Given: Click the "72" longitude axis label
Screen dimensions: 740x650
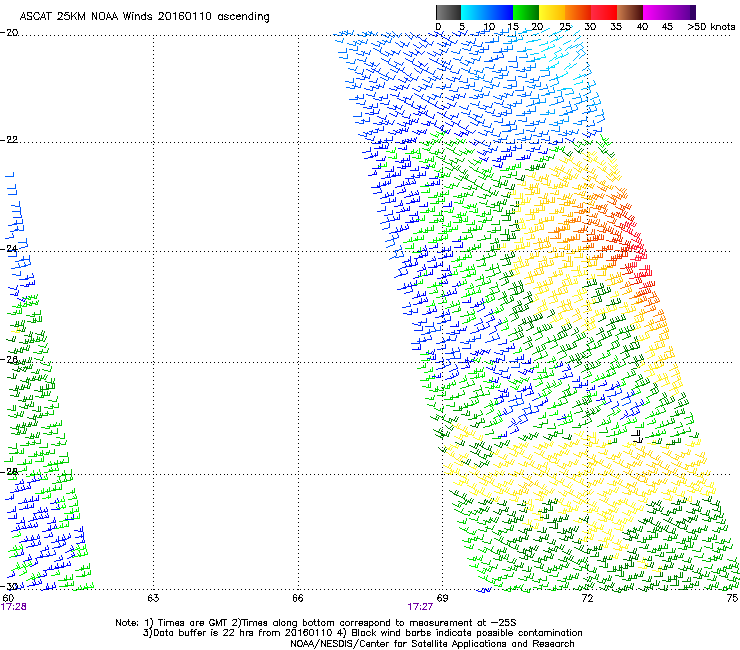Looking at the screenshot, I should pos(587,598).
